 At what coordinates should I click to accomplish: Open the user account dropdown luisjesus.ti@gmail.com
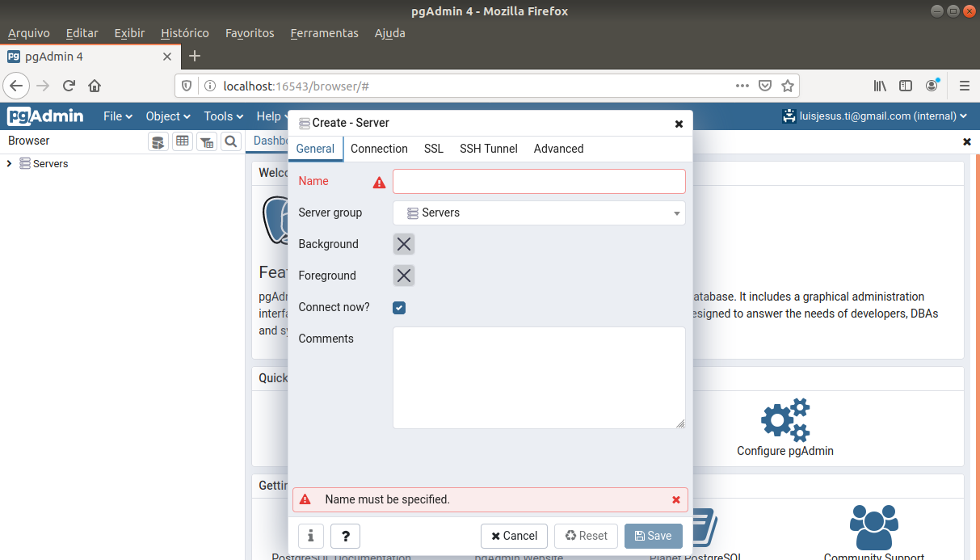tap(875, 116)
